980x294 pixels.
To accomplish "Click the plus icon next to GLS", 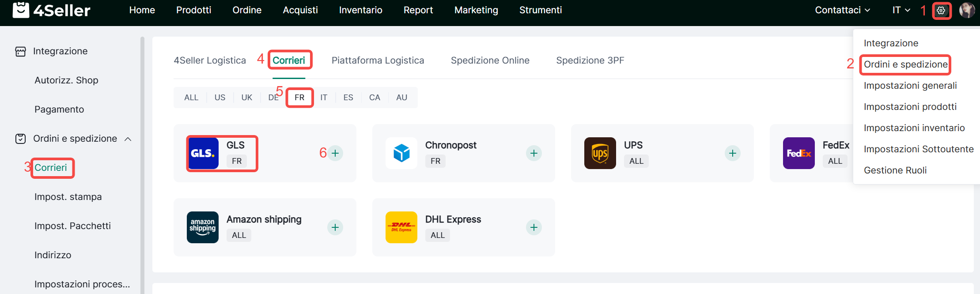I will tap(335, 153).
